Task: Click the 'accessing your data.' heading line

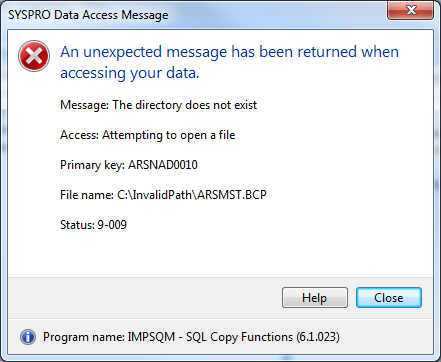Action: tap(130, 73)
